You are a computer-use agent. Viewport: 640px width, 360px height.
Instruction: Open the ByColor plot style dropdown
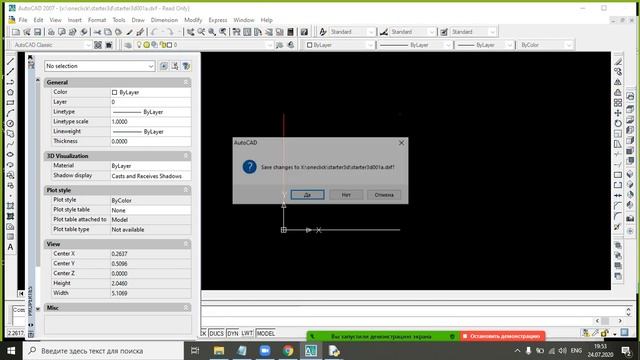pyautogui.click(x=546, y=45)
